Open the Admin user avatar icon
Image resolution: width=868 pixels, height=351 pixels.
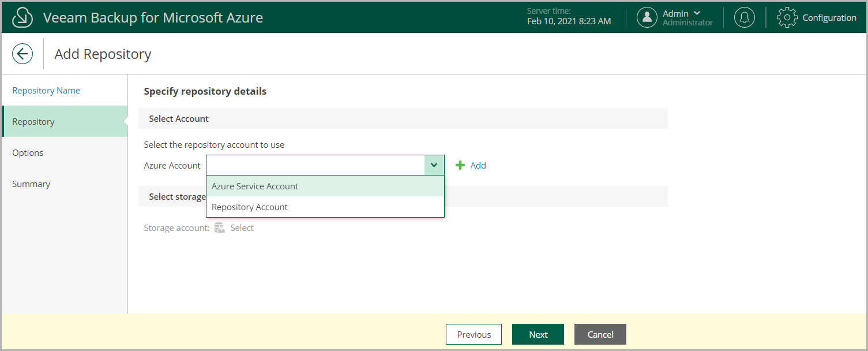point(647,17)
